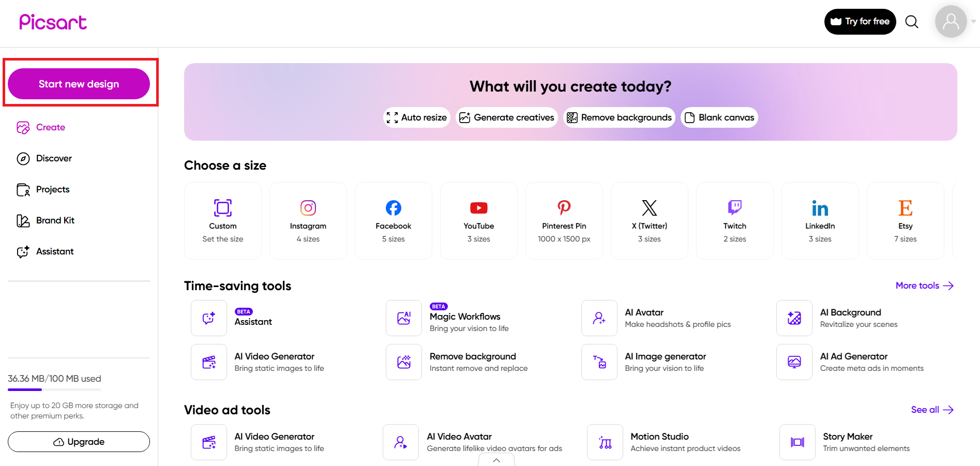Click the Picsart logo
Screen dimensions: 980x466
coord(53,22)
